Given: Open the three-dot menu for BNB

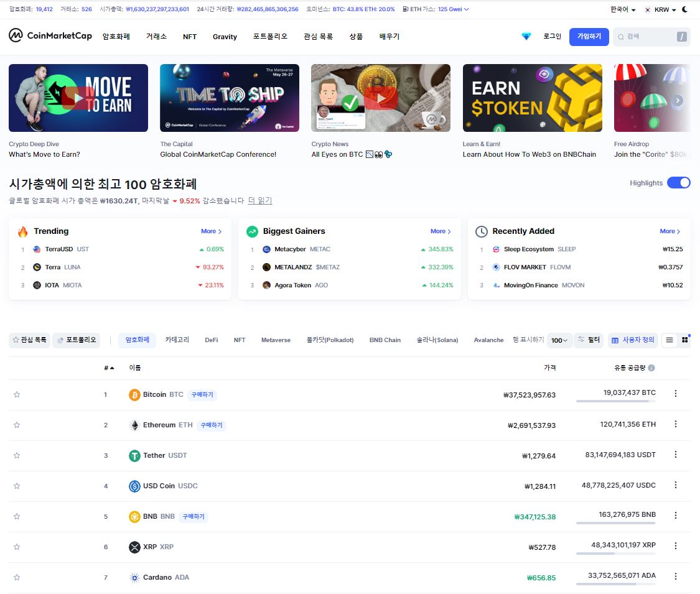Looking at the screenshot, I should click(676, 515).
